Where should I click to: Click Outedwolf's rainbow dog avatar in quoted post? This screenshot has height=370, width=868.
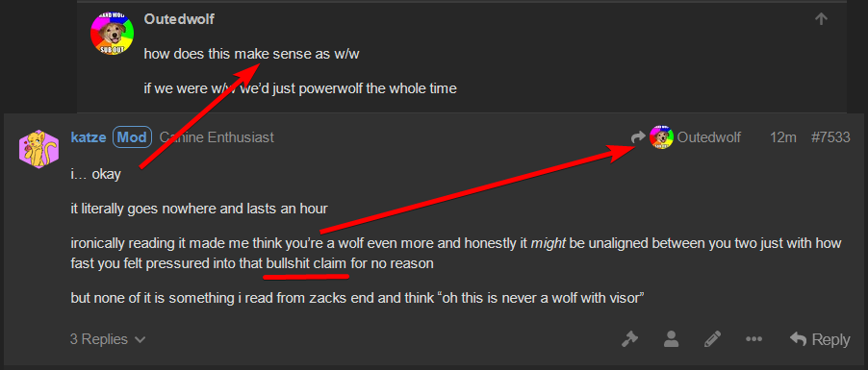[x=113, y=34]
